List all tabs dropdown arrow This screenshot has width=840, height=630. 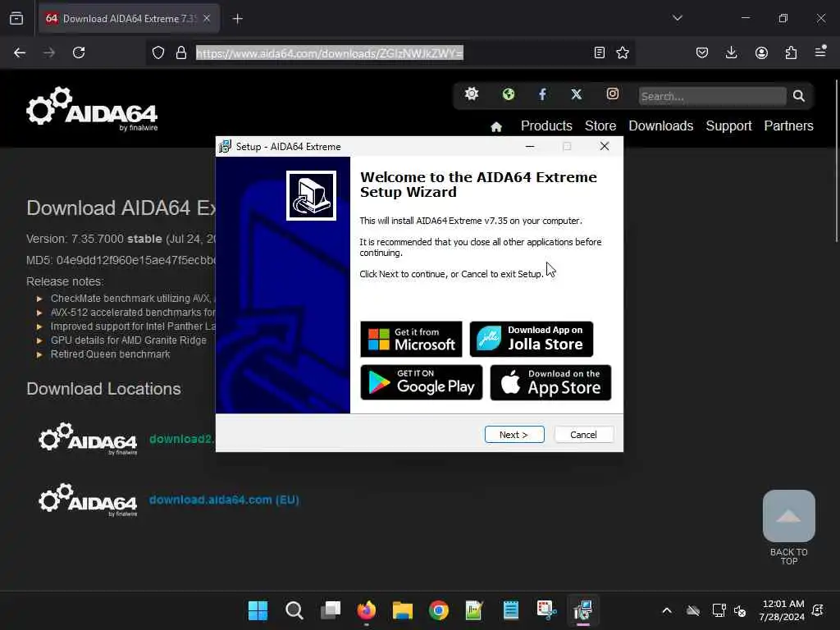[x=678, y=18]
